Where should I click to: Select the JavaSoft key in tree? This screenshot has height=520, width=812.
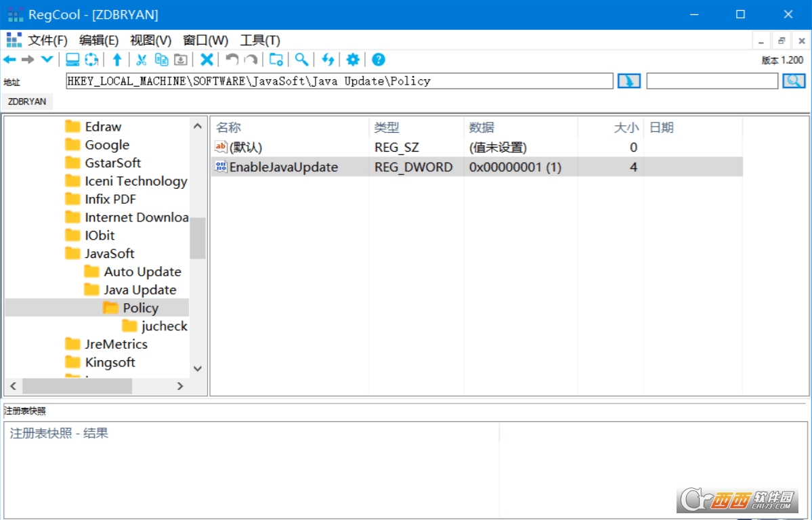(x=109, y=253)
